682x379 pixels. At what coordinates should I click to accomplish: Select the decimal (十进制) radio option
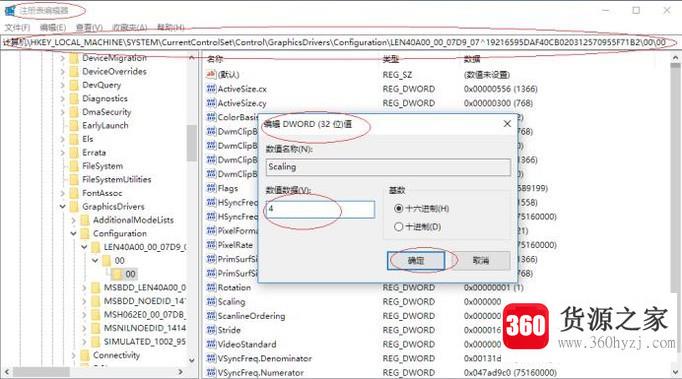tap(398, 227)
